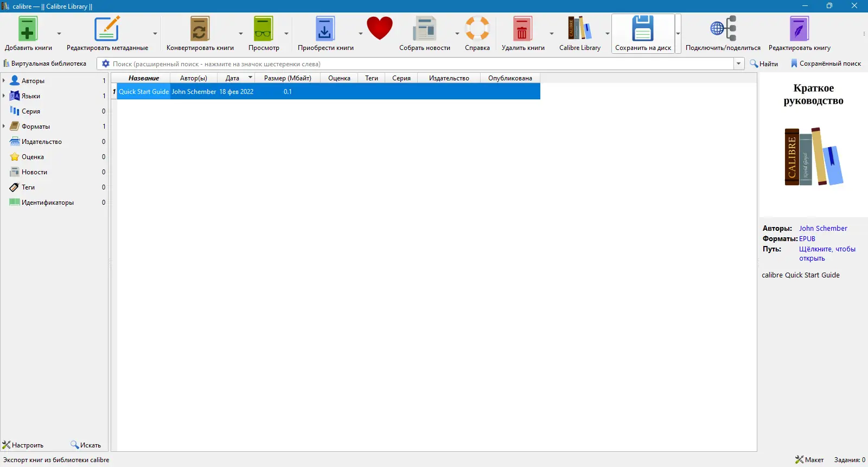Click Search (Искать) in tag browser
Viewport: 868px width, 467px height.
(86, 445)
